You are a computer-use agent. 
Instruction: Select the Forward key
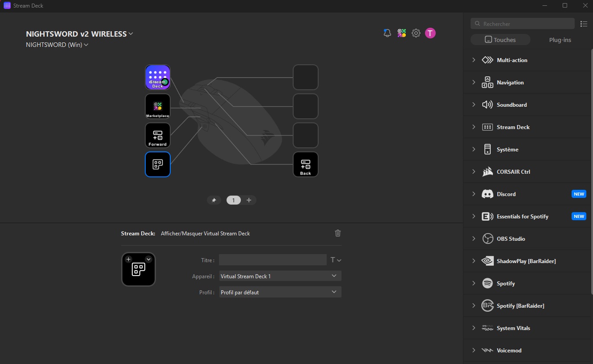pyautogui.click(x=158, y=135)
